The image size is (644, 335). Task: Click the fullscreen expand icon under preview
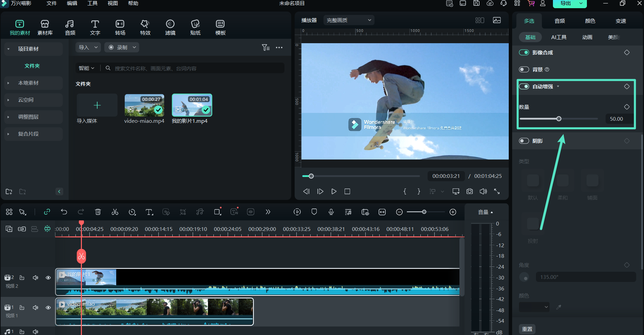point(497,191)
